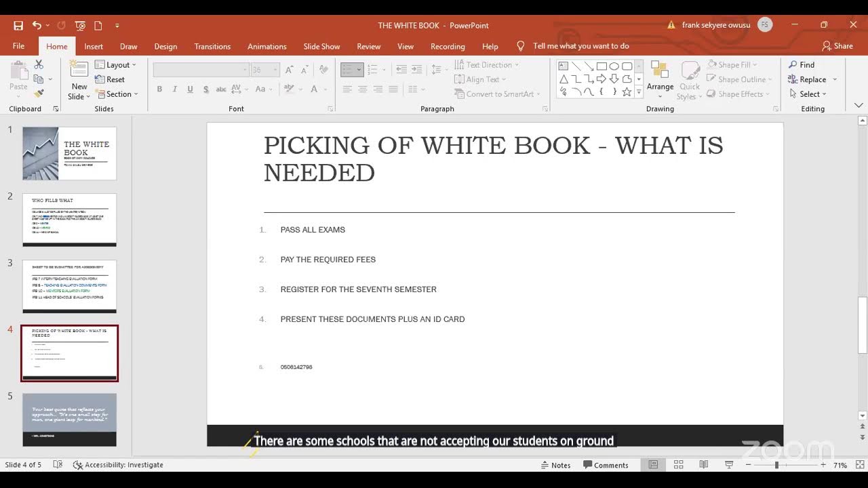This screenshot has height=488, width=868.
Task: Click the zoom in plus button
Action: (823, 465)
